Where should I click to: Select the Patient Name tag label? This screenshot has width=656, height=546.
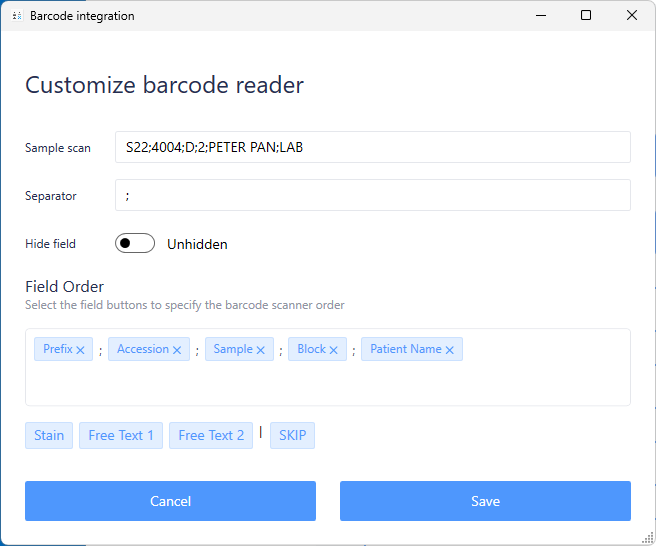coord(405,349)
